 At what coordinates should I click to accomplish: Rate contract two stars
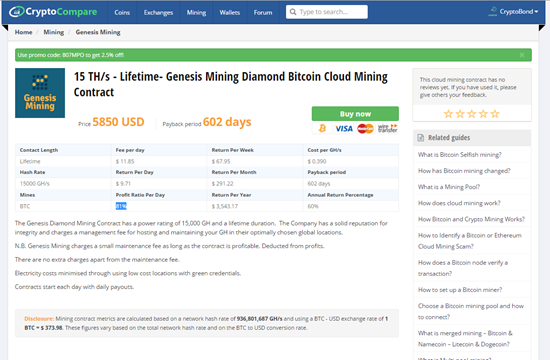[460, 114]
